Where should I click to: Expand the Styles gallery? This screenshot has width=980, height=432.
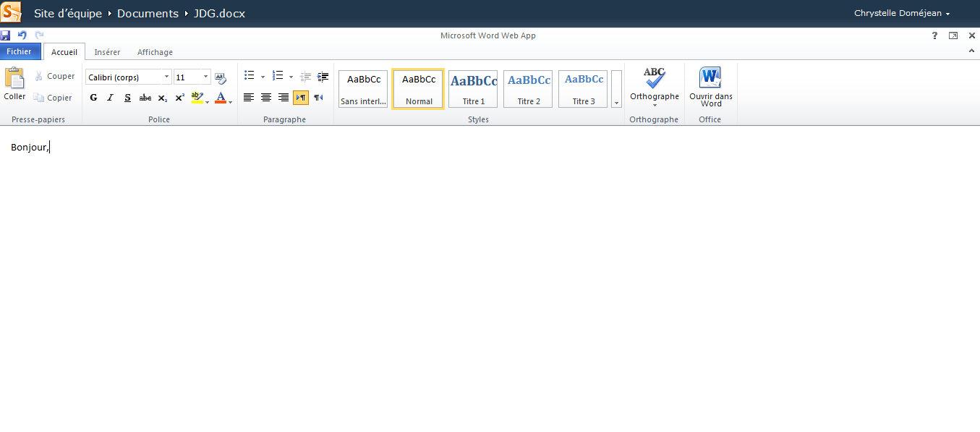(x=616, y=89)
